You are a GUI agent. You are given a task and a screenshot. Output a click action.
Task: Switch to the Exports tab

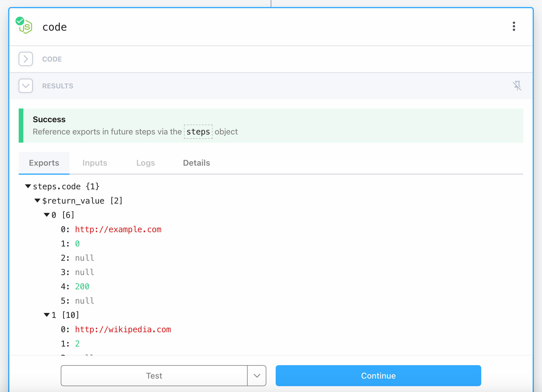pyautogui.click(x=44, y=163)
